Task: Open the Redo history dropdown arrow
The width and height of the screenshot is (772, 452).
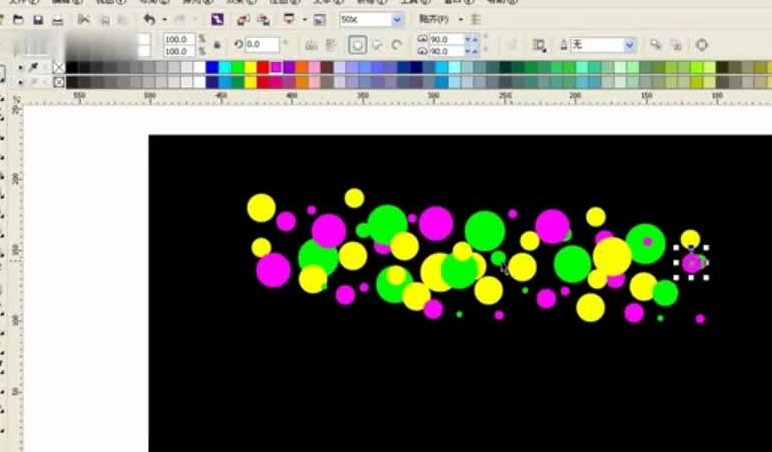Action: pyautogui.click(x=195, y=20)
